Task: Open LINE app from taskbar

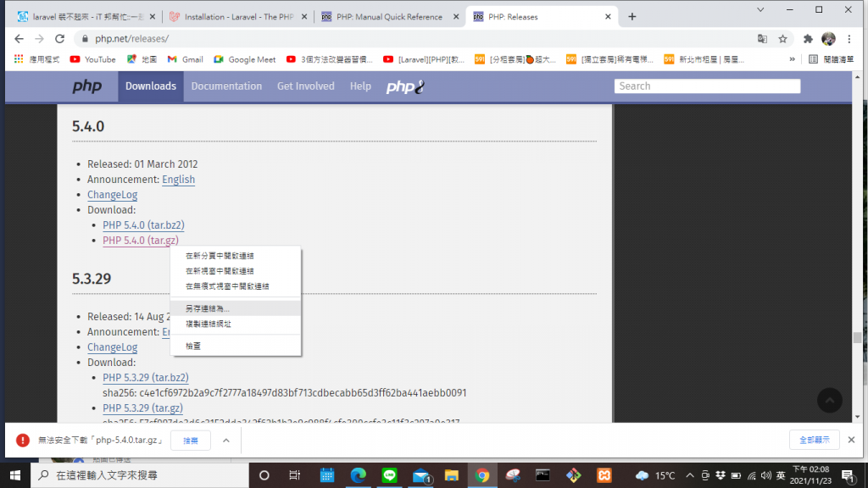Action: (389, 475)
